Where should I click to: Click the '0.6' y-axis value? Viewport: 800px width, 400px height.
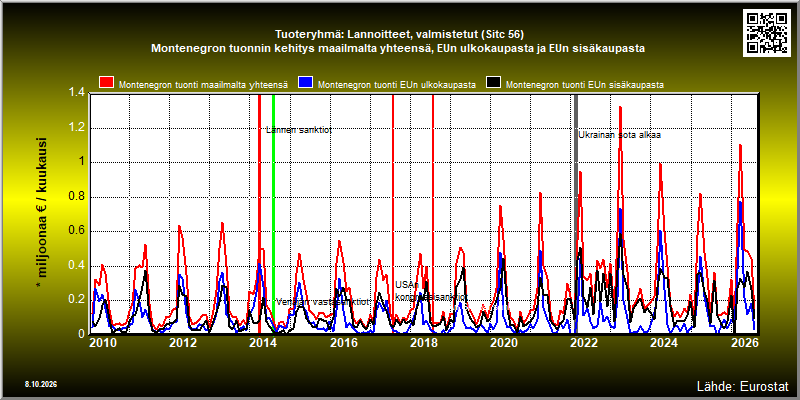pos(76,231)
